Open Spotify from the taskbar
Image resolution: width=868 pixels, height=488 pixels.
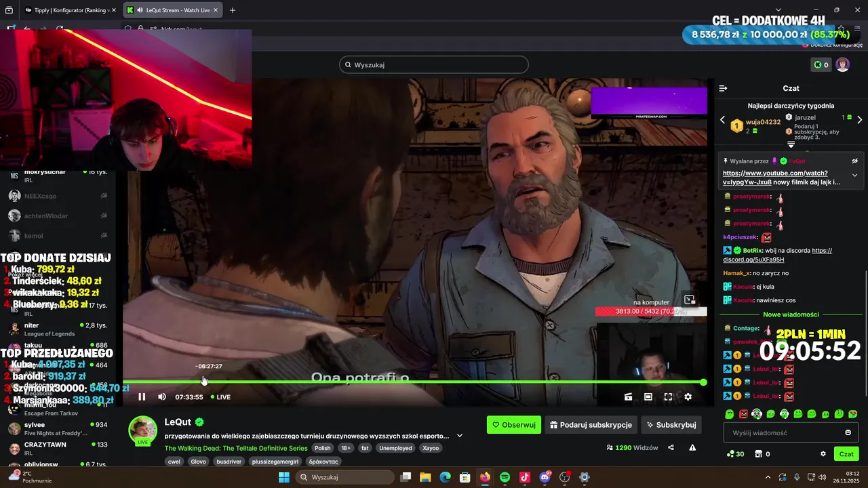point(505,477)
